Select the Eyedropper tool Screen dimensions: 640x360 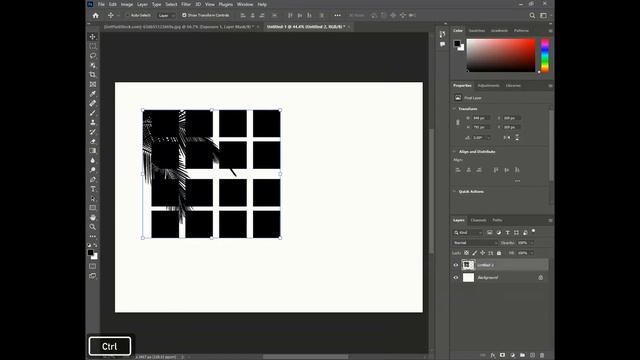click(x=93, y=94)
